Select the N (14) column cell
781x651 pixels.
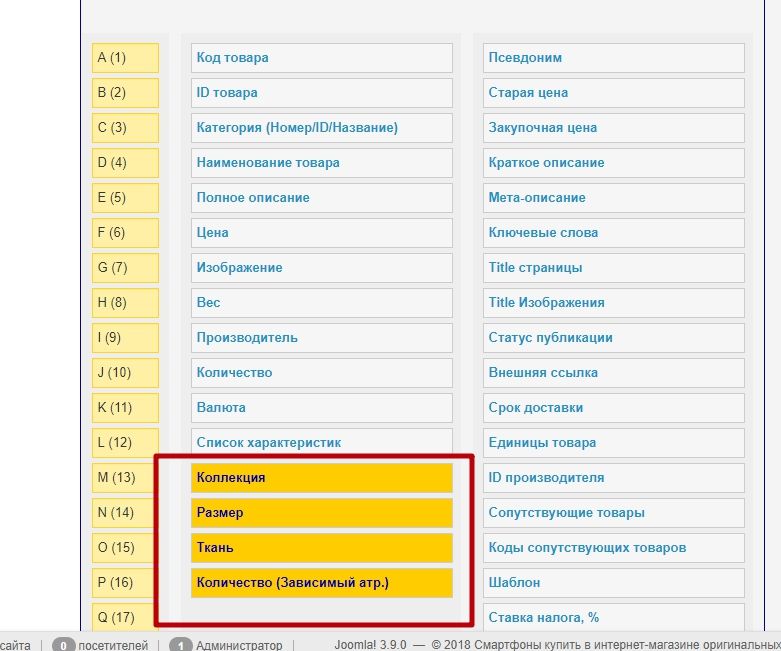(124, 513)
